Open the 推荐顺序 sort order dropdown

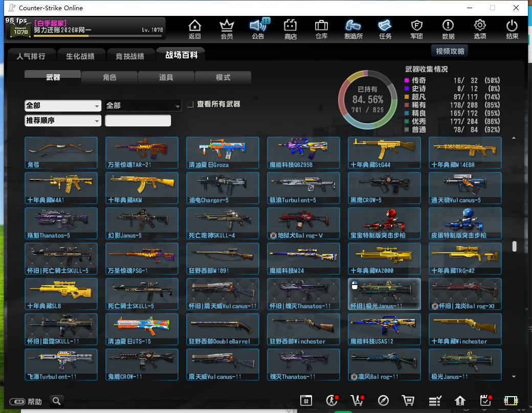point(63,120)
